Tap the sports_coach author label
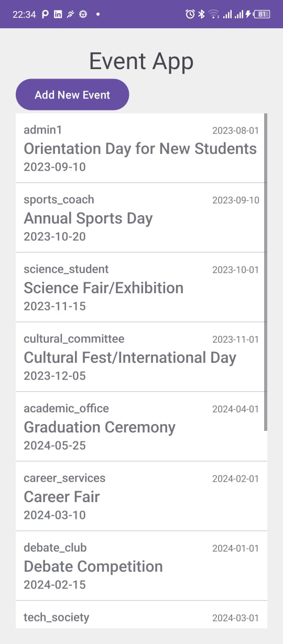The width and height of the screenshot is (283, 644). [59, 199]
